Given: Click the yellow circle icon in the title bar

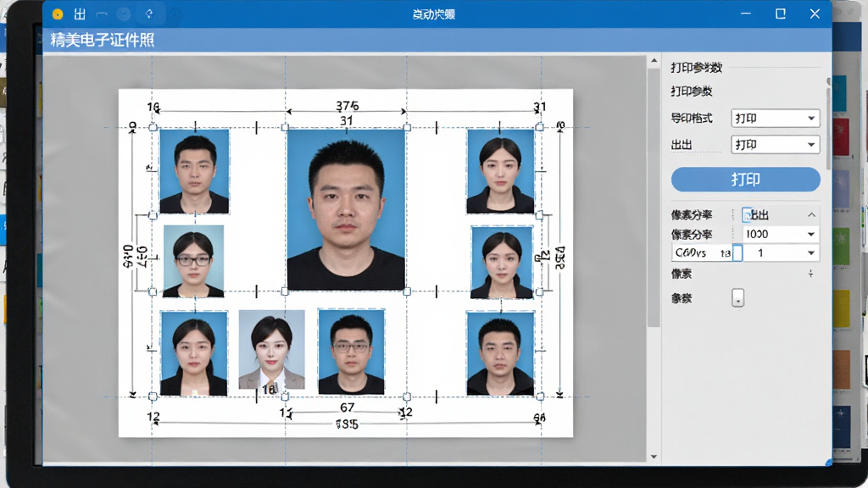Looking at the screenshot, I should (58, 14).
